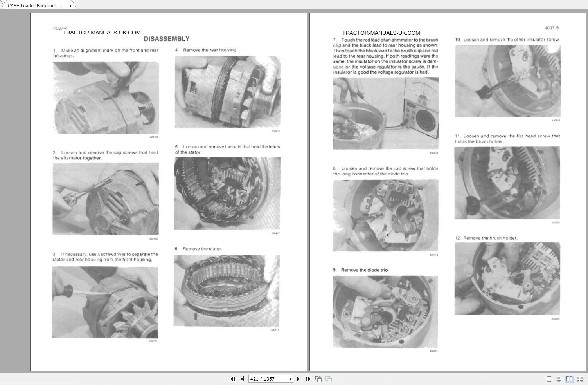The height and width of the screenshot is (385, 588).
Task: Click step 3 screwdriver separation photo
Action: (105, 302)
